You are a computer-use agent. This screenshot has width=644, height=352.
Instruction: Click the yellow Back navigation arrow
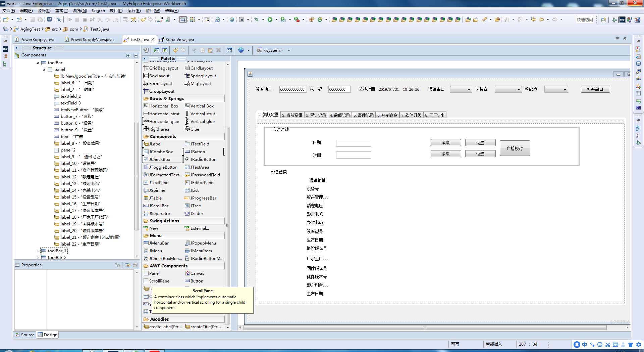pos(541,20)
